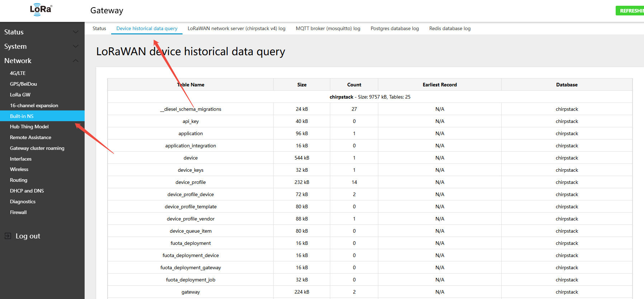Open the 4G/LTE network page
This screenshot has height=299, width=644.
click(x=18, y=73)
